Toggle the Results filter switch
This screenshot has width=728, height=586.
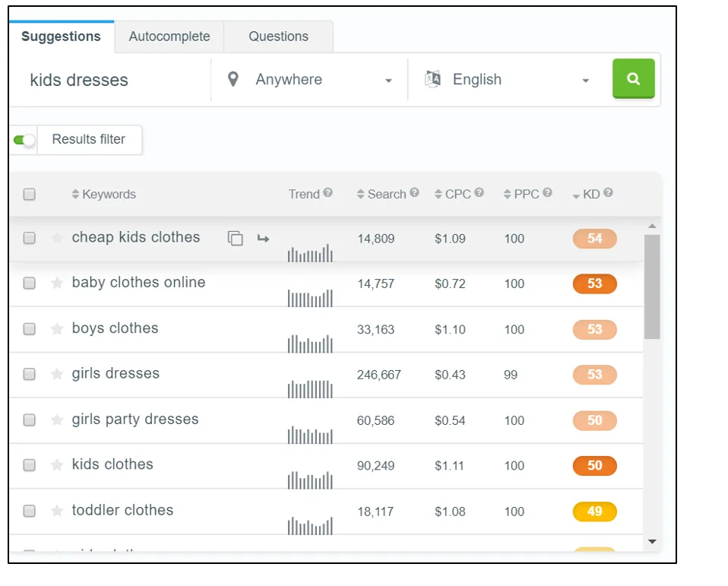pos(23,139)
